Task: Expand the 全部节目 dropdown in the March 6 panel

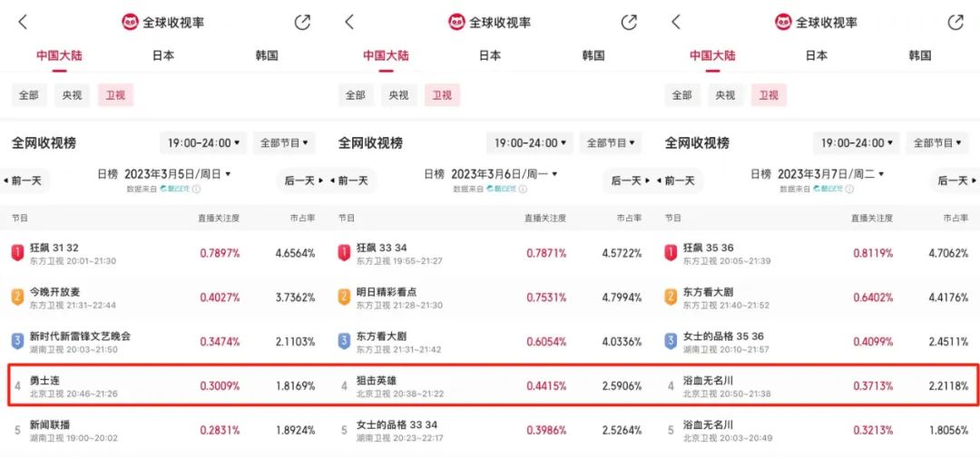Action: (x=611, y=142)
